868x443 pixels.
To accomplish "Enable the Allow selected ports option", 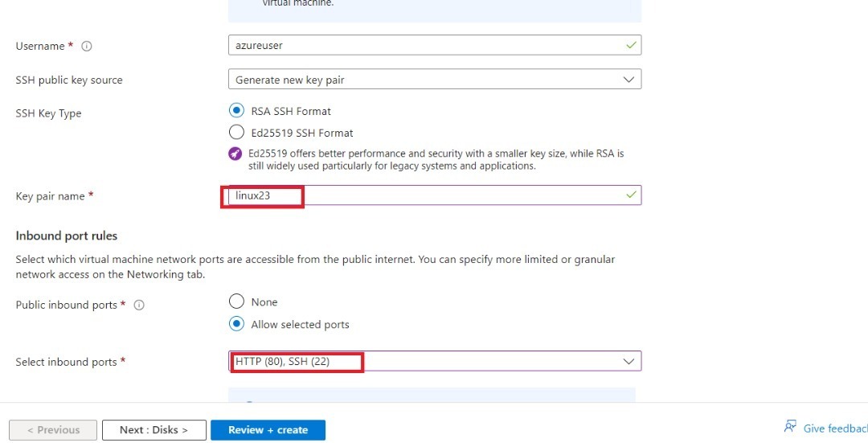I will [236, 324].
